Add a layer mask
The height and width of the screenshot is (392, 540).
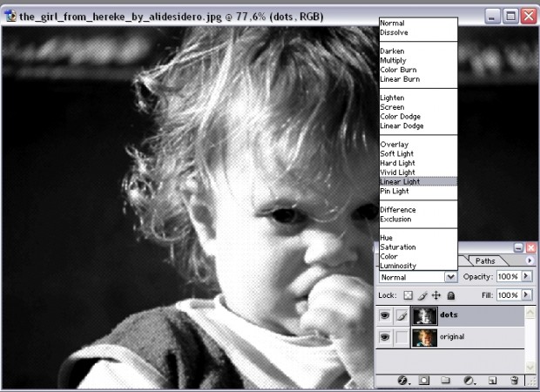[x=424, y=381]
